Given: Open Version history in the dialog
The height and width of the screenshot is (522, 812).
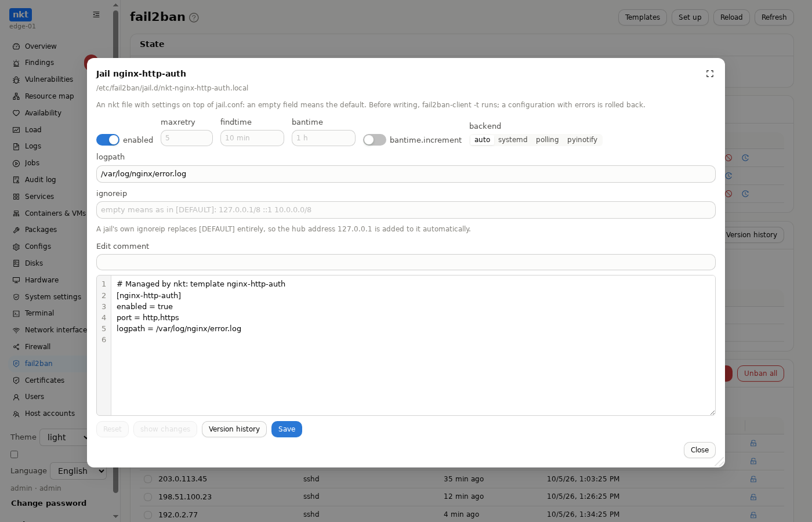Looking at the screenshot, I should [234, 429].
